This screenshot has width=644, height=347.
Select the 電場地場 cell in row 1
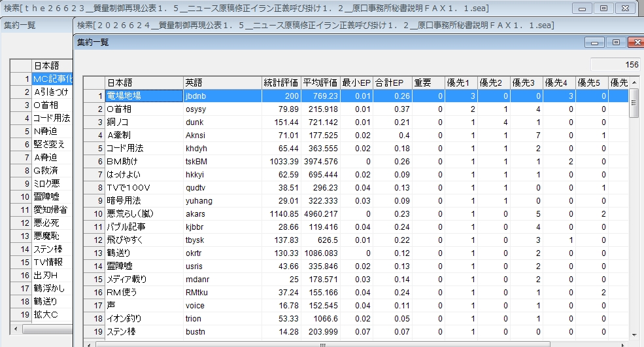click(x=144, y=96)
